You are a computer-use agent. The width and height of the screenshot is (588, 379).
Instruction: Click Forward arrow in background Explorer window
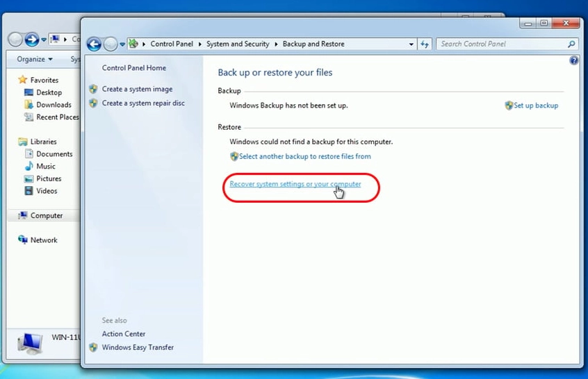coord(32,39)
